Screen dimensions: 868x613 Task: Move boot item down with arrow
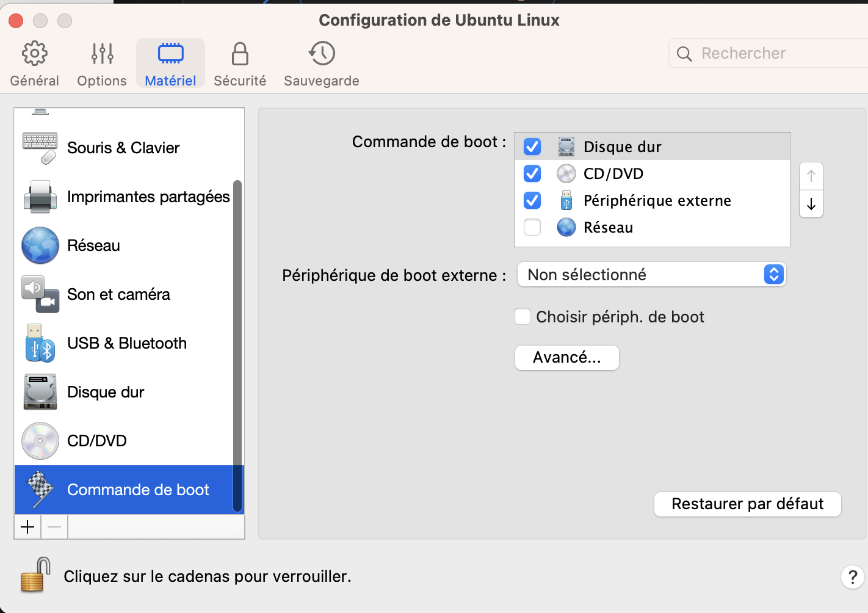coord(811,204)
